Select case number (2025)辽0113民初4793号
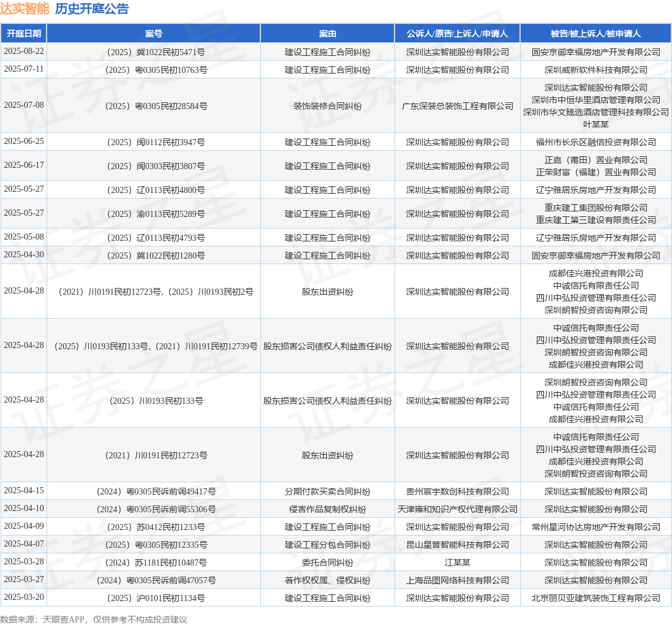Viewport: 672px width, 625px height. [156, 238]
